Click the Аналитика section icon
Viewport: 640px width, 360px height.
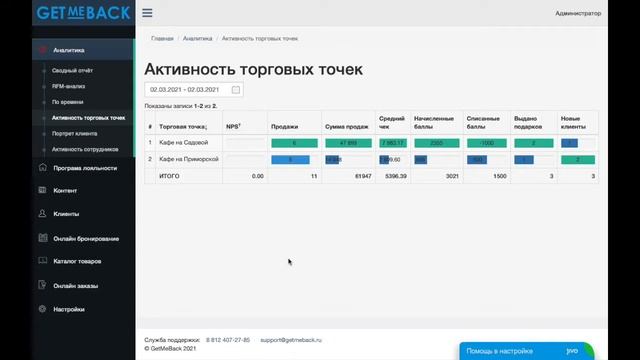[x=43, y=50]
